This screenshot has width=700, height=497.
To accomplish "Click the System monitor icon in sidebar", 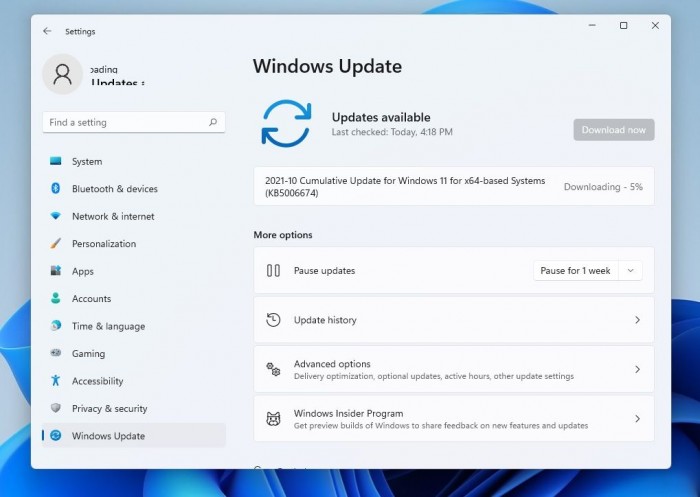I will (55, 161).
